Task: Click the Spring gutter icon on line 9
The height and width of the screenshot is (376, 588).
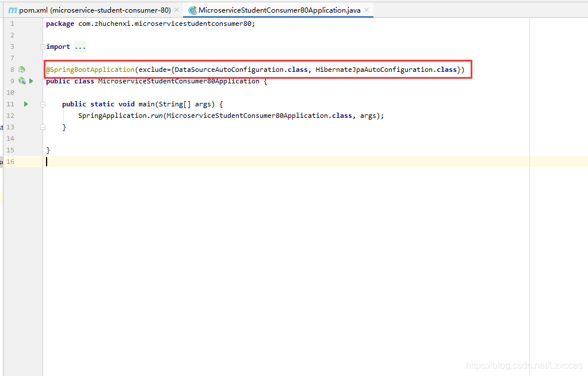Action: pos(22,81)
